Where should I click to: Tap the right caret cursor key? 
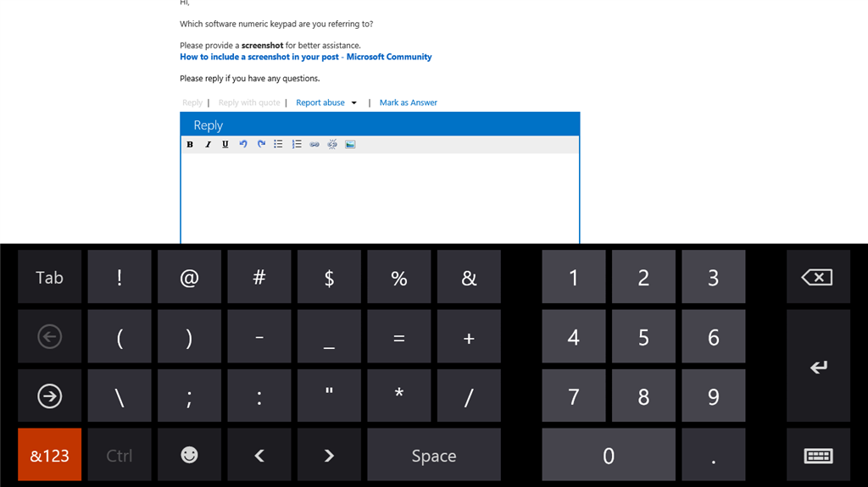[329, 455]
